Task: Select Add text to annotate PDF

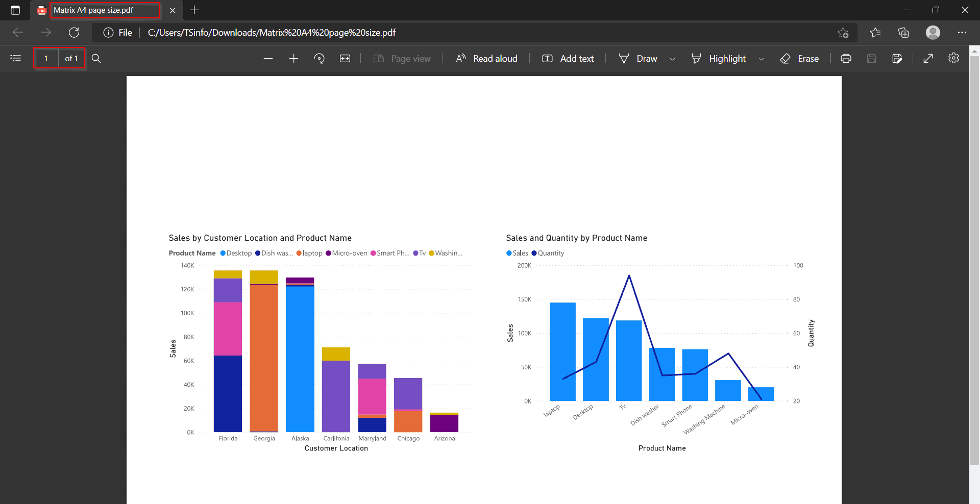Action: [568, 58]
